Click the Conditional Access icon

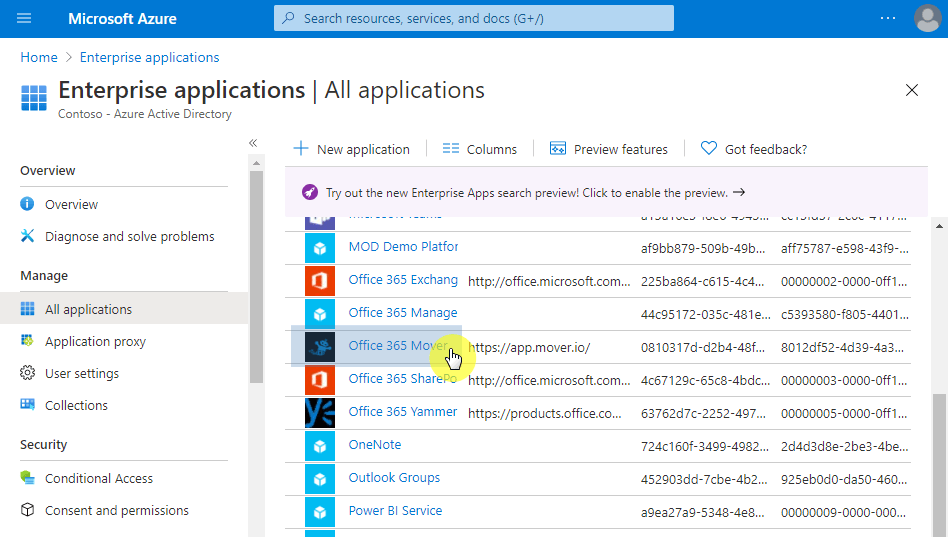click(27, 478)
